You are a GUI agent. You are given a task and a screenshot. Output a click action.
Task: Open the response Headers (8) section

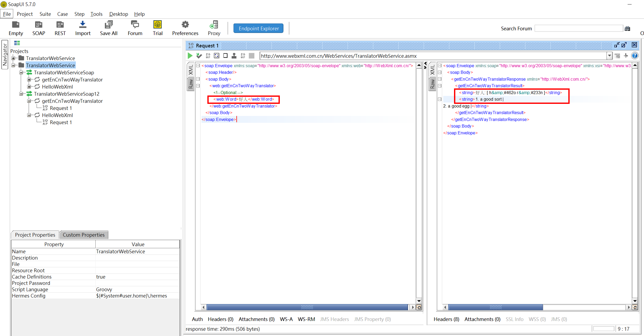(446, 319)
